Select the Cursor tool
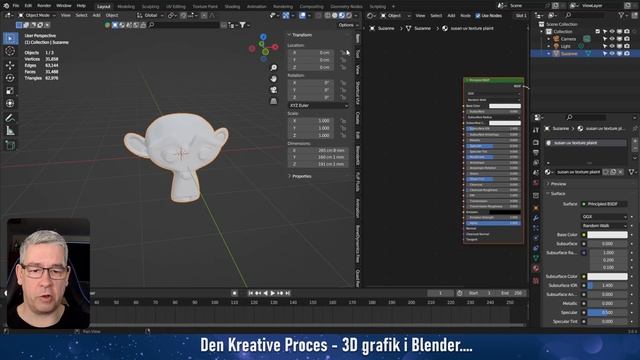Image resolution: width=640 pixels, height=360 pixels. tap(10, 51)
